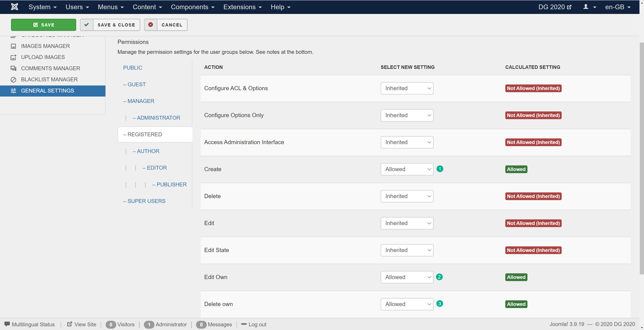The width and height of the screenshot is (644, 330).
Task: Open the Delete permission dropdown
Action: pyautogui.click(x=407, y=196)
